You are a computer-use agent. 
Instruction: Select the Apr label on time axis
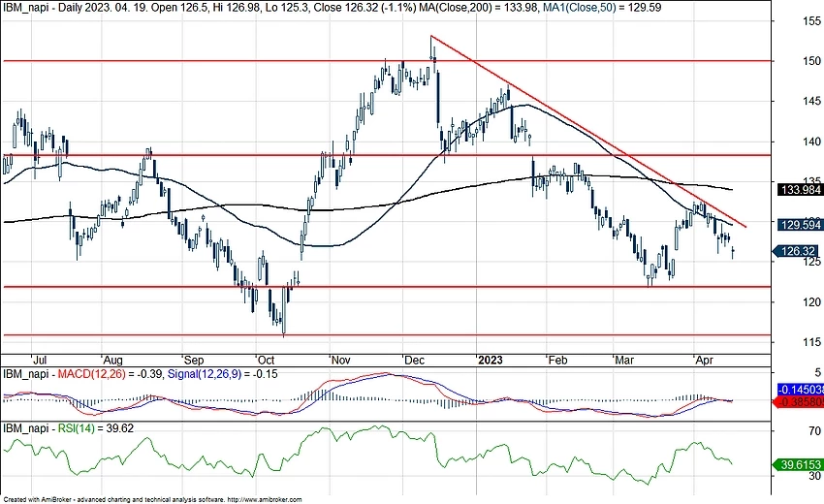tap(704, 360)
